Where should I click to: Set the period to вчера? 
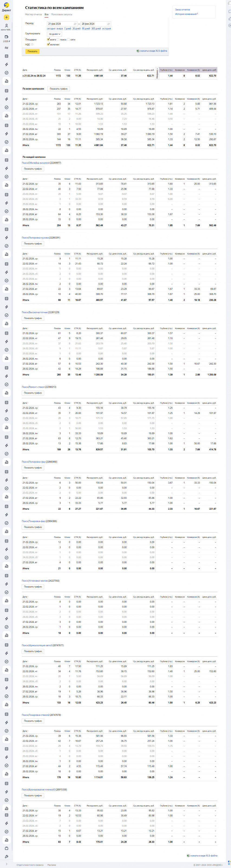coord(60,29)
